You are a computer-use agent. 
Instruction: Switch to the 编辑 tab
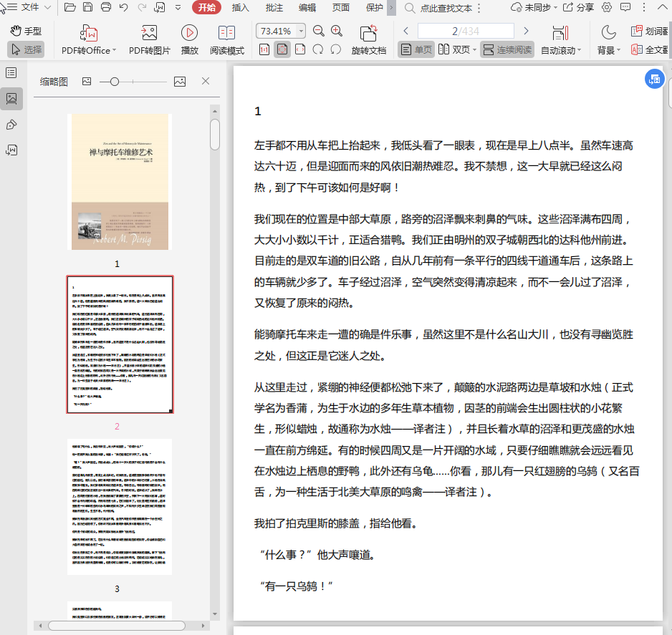tap(307, 8)
